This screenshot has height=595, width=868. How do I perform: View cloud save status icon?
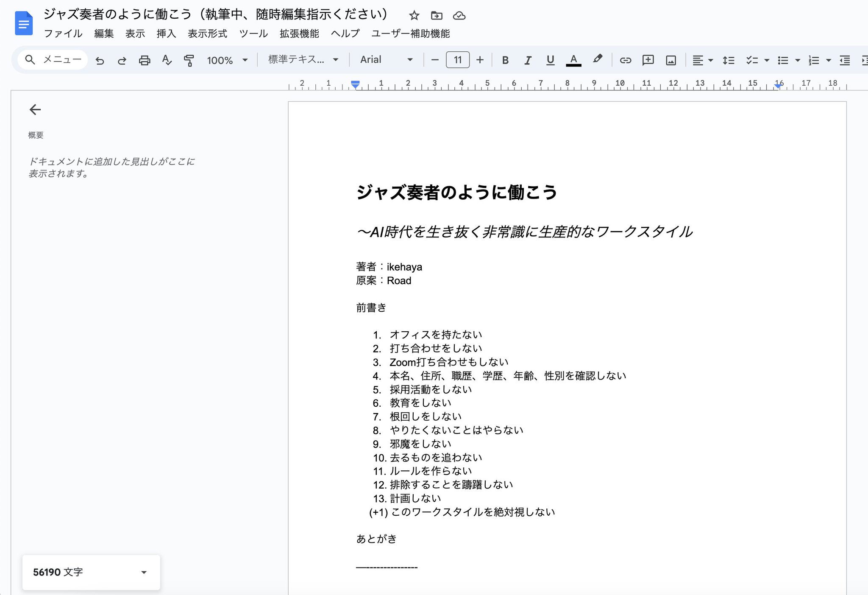coord(459,16)
